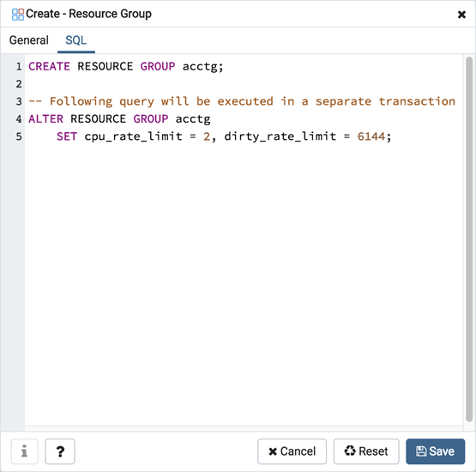
Task: Click the value 6144 on line 5
Action: (371, 136)
